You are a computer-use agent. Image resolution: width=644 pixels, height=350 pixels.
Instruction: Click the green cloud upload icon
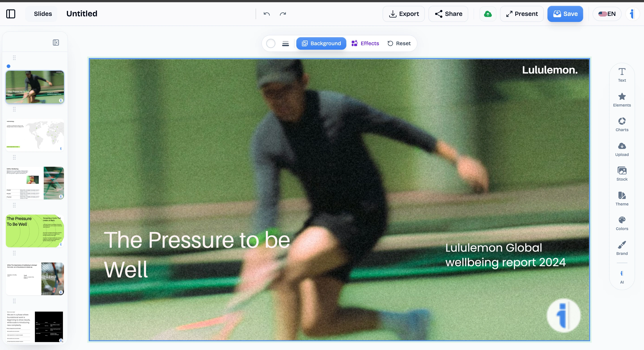tap(487, 14)
